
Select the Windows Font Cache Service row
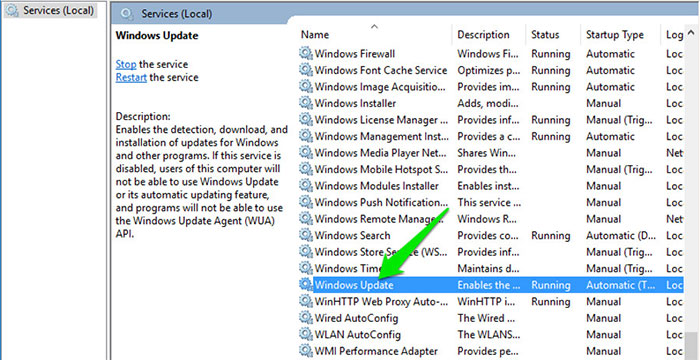[490, 70]
